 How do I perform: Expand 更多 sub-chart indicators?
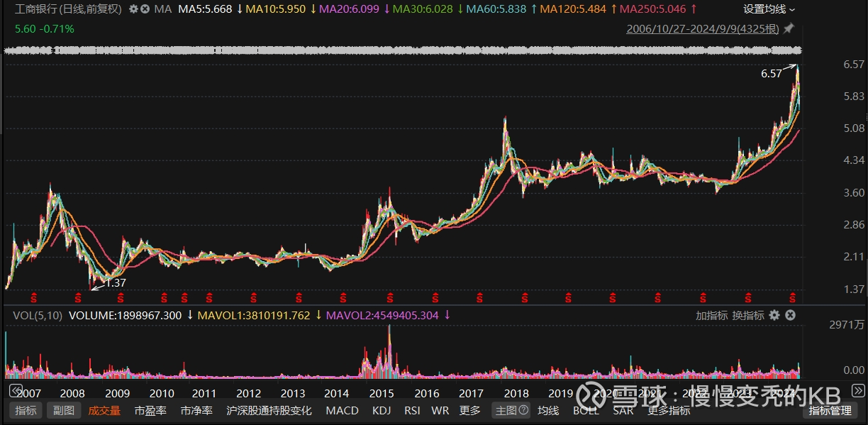click(470, 410)
